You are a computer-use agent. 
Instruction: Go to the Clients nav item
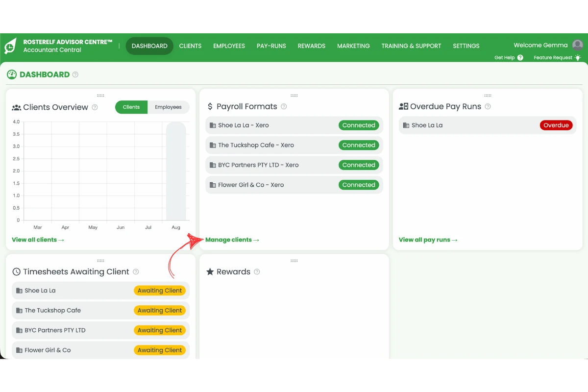[x=190, y=46]
